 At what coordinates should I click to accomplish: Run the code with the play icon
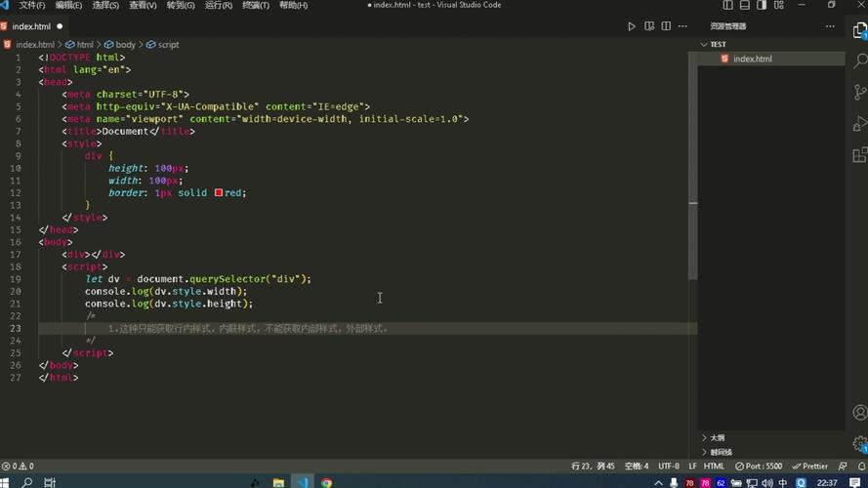(631, 26)
